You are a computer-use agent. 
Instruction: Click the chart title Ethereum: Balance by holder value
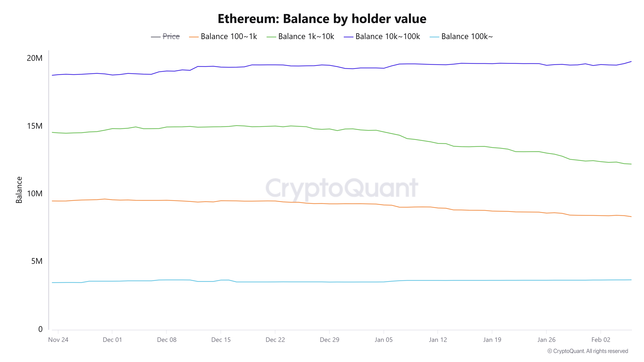pyautogui.click(x=322, y=19)
